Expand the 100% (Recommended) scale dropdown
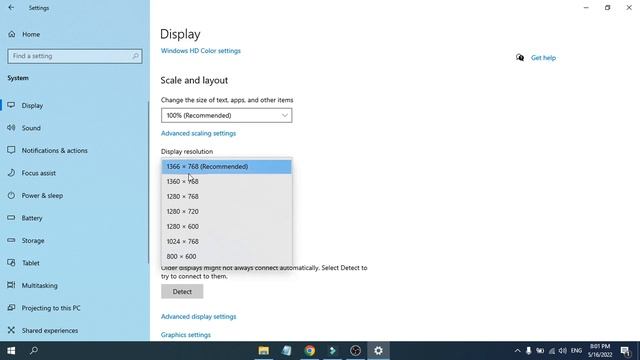This screenshot has width=640, height=360. point(226,116)
